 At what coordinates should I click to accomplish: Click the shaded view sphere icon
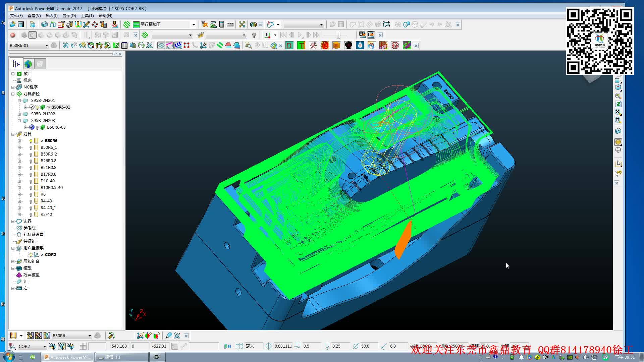point(618,142)
